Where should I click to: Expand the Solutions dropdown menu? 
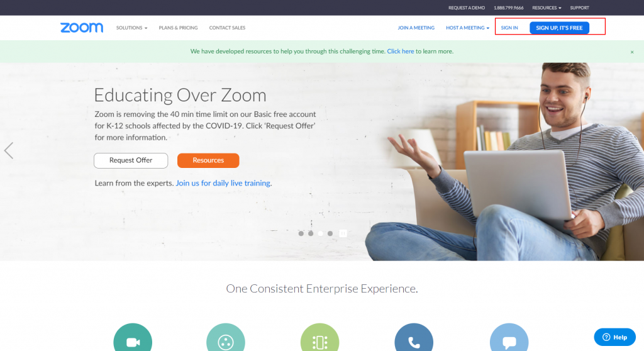point(131,28)
